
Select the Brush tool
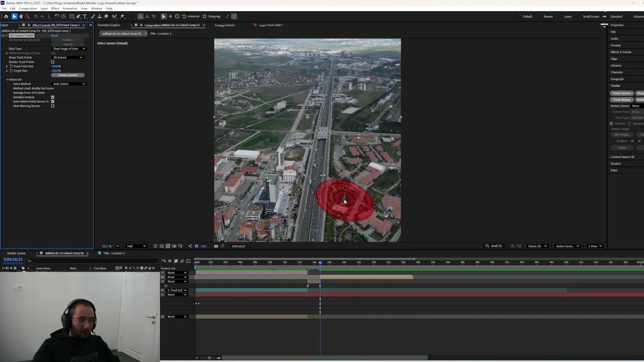pyautogui.click(x=93, y=16)
